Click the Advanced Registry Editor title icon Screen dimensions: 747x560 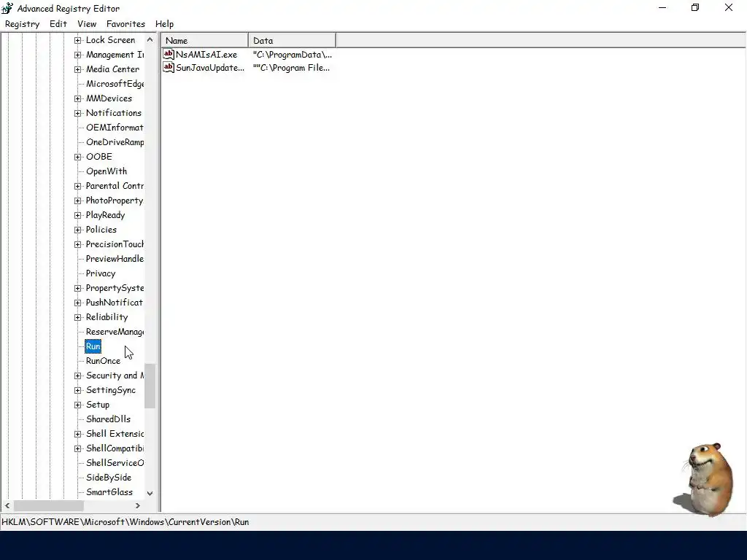pyautogui.click(x=7, y=8)
